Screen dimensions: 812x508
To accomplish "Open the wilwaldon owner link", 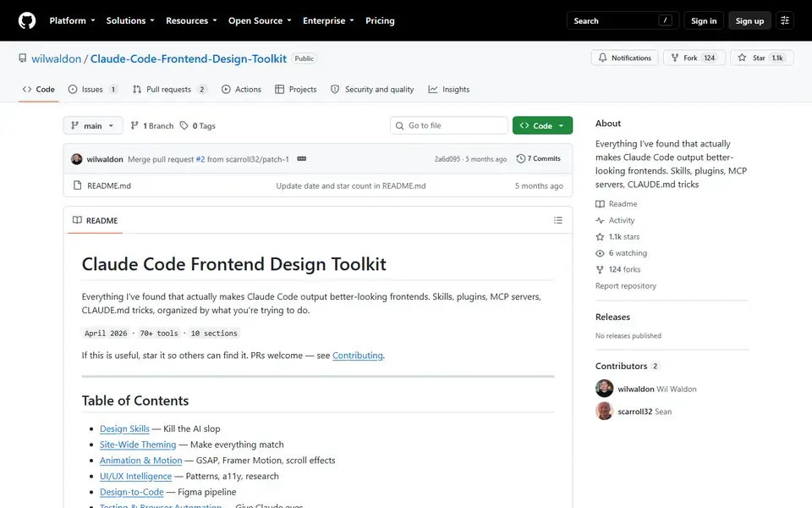I will (57, 58).
